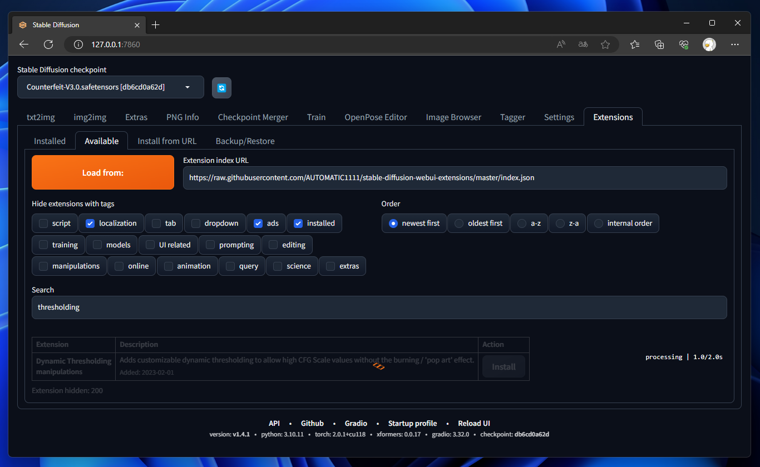Select newest first order
This screenshot has width=760, height=467.
393,223
